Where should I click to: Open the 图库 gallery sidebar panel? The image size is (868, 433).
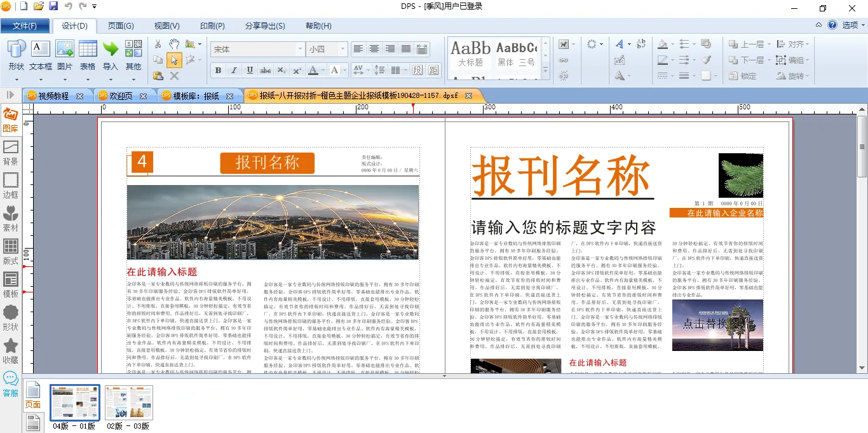click(x=11, y=120)
